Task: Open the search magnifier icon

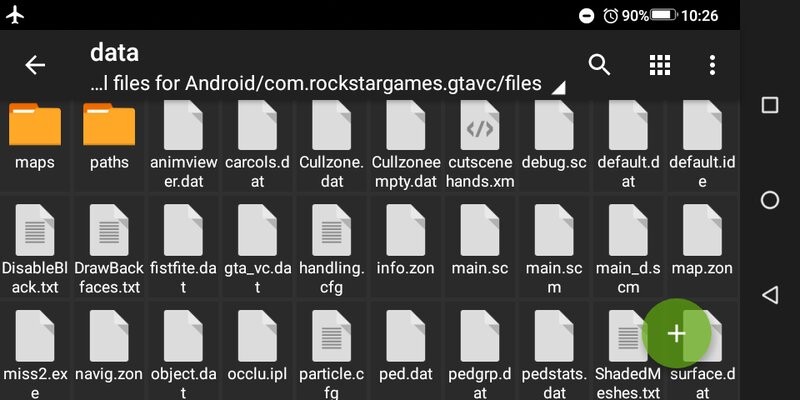Action: click(599, 65)
